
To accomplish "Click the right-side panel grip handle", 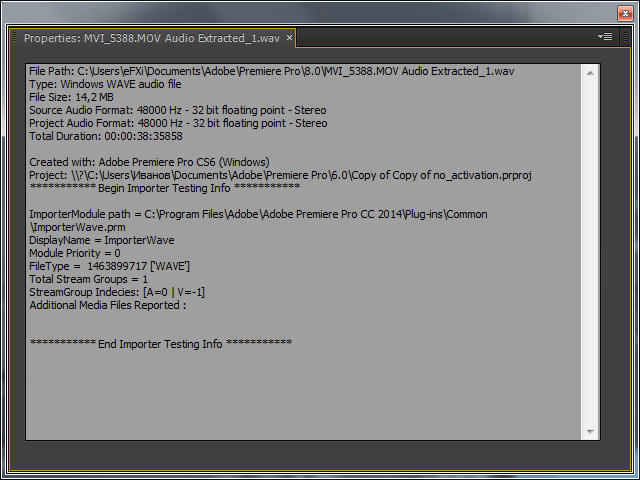I will (625, 37).
